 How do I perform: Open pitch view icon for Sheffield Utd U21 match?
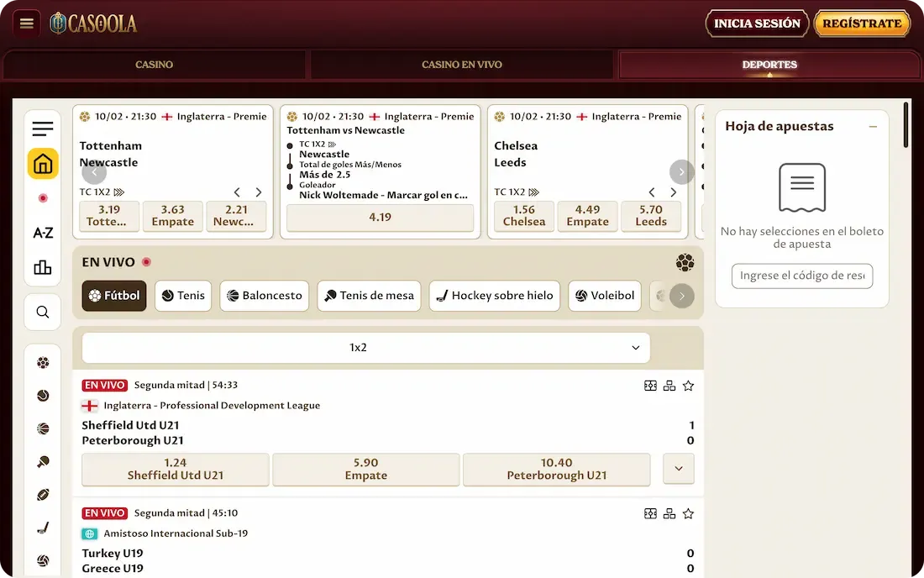pos(650,386)
